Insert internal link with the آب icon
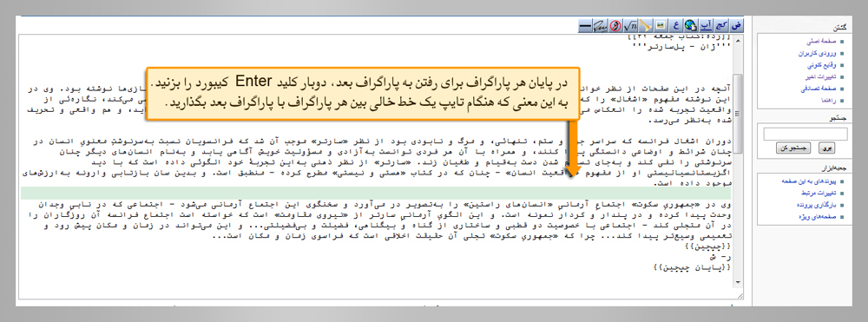 coord(707,25)
